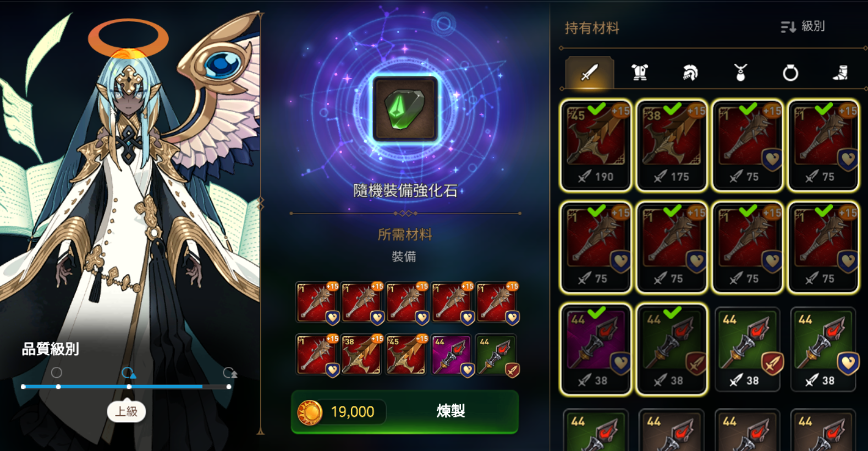Select the necklace category icon

pyautogui.click(x=740, y=72)
